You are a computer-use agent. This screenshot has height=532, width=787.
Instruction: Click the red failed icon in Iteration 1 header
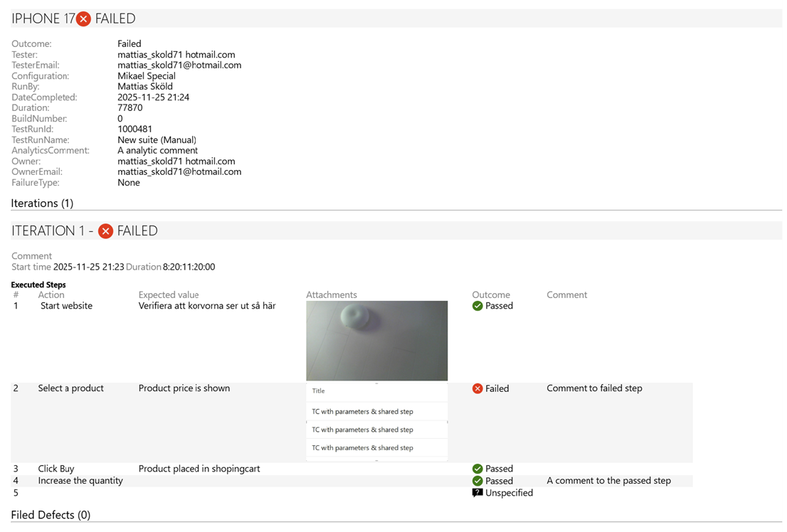click(105, 231)
